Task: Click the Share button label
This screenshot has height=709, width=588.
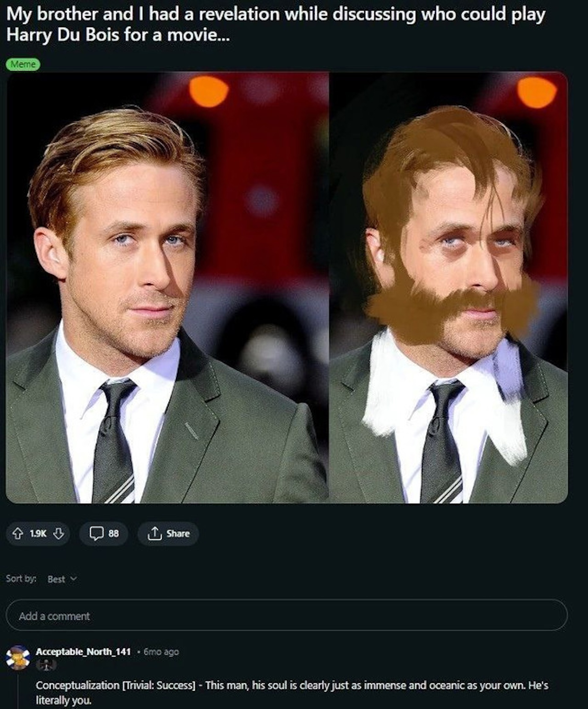Action: pyautogui.click(x=178, y=533)
